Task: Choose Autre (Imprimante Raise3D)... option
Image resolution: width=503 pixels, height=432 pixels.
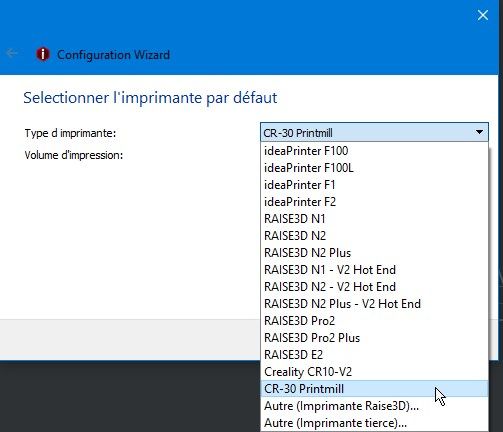Action: point(374,406)
